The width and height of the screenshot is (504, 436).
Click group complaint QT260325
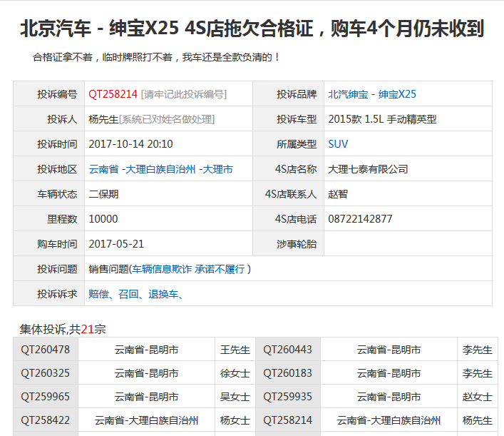point(46,373)
